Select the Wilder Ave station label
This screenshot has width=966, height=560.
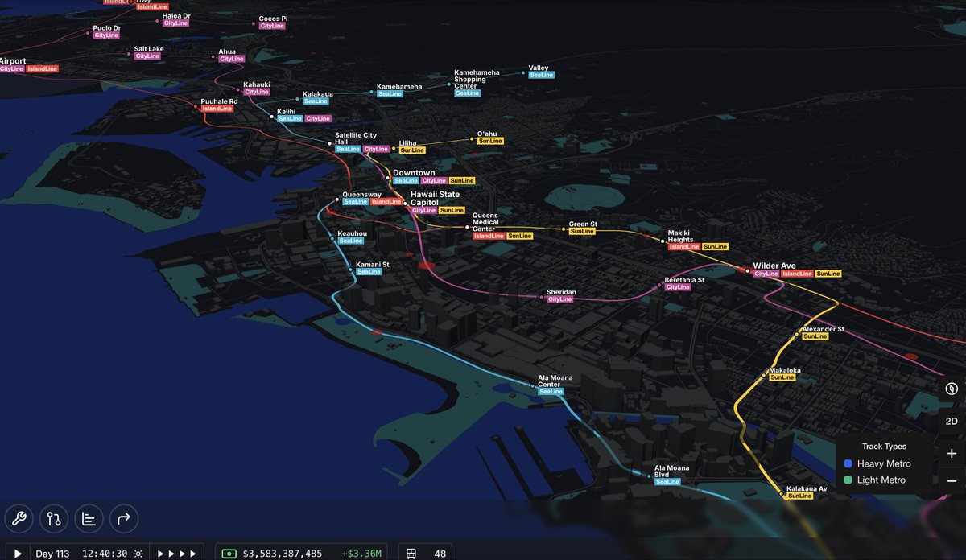point(774,266)
